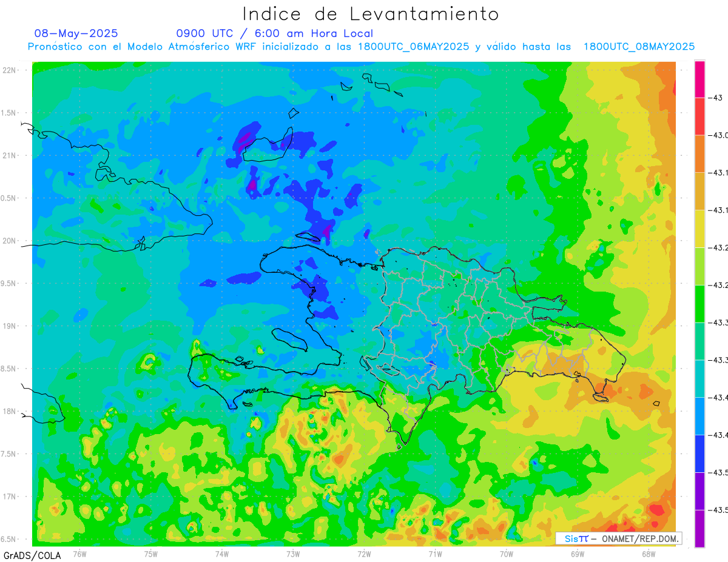Click the "69W" longitude label
728x562 pixels.
pyautogui.click(x=578, y=554)
